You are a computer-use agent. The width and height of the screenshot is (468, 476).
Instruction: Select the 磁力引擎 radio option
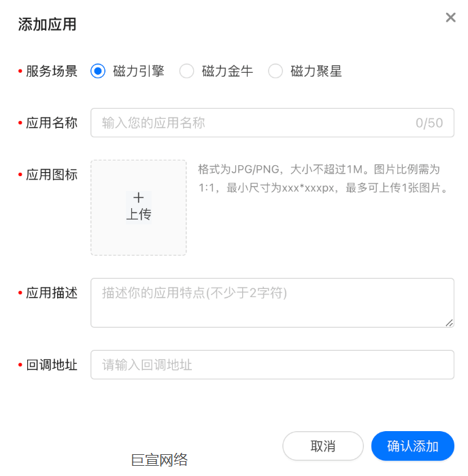click(98, 71)
